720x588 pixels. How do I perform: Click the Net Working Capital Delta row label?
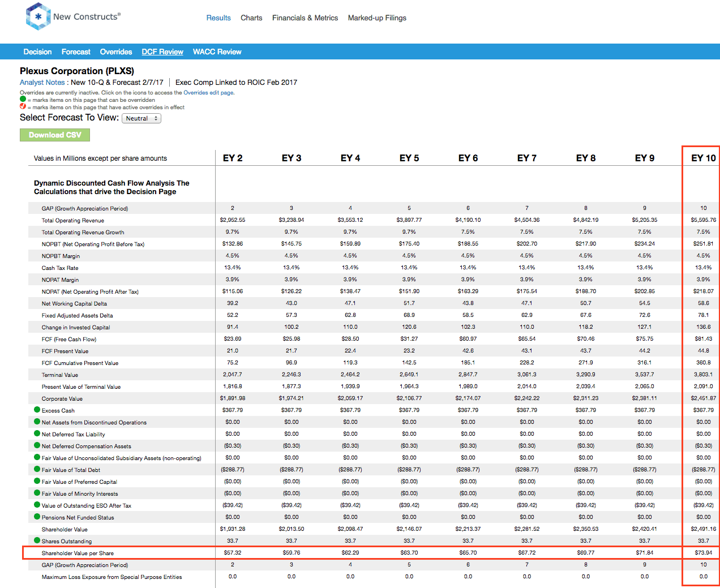(74, 303)
